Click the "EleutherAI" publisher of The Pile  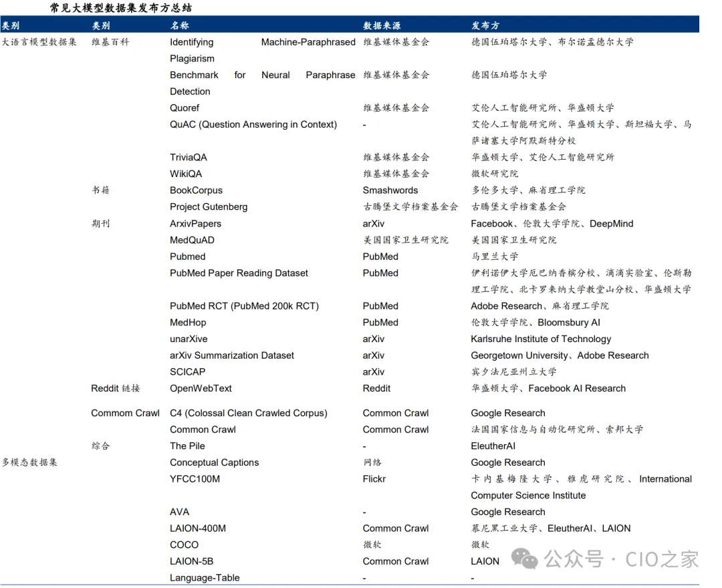click(x=493, y=446)
